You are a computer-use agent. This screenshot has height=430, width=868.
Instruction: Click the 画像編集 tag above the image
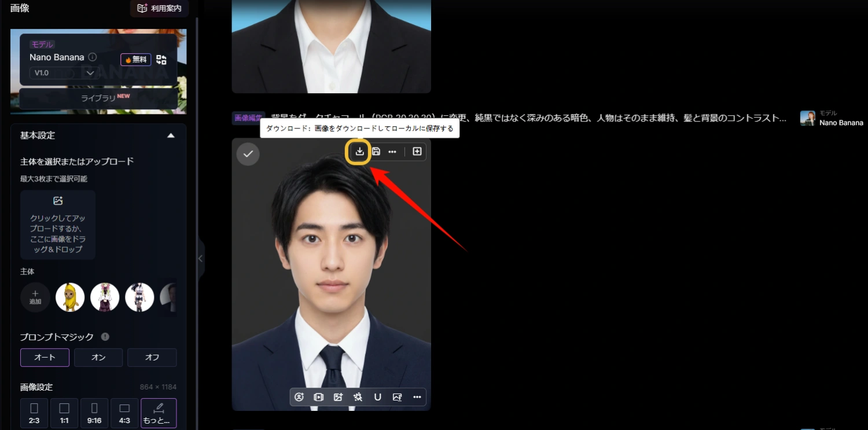pos(249,117)
